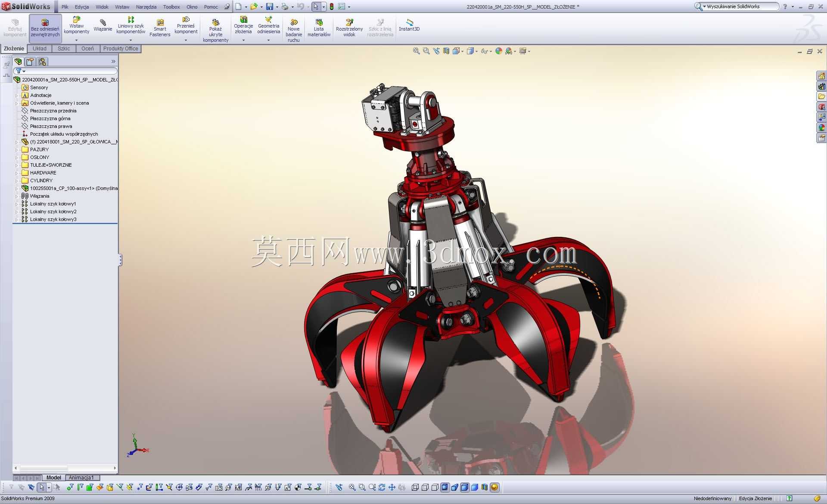The width and height of the screenshot is (827, 504).
Task: Open Lista materiałów tool
Action: [319, 28]
